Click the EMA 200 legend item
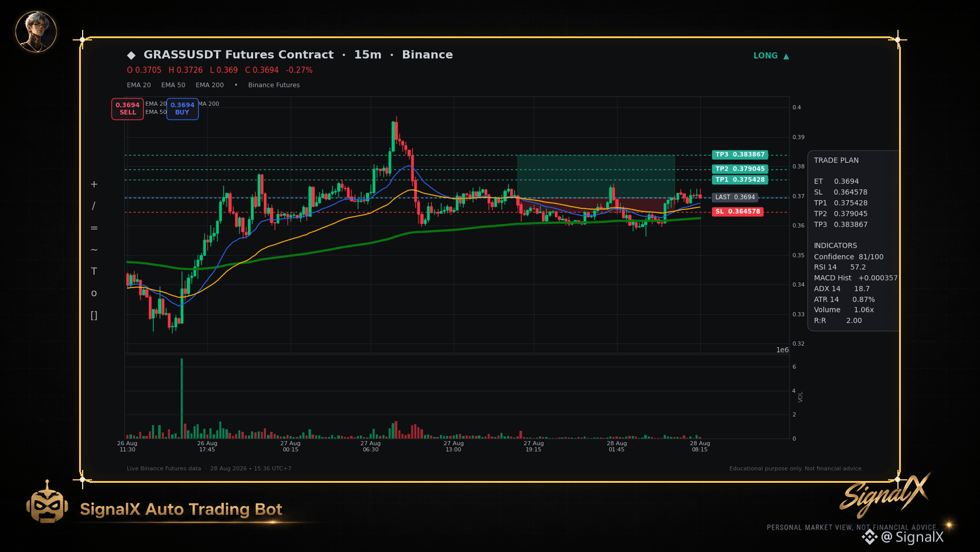 coord(210,85)
